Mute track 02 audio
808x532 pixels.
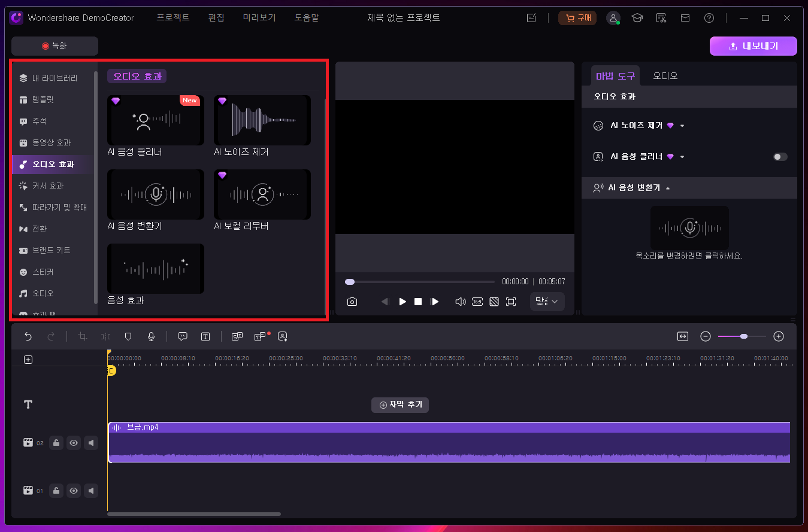pos(91,443)
